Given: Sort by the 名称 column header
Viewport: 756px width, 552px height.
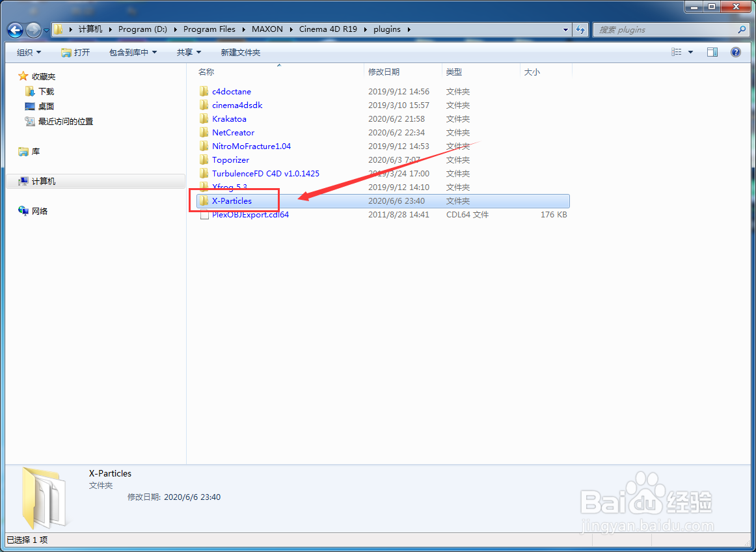Looking at the screenshot, I should [206, 72].
